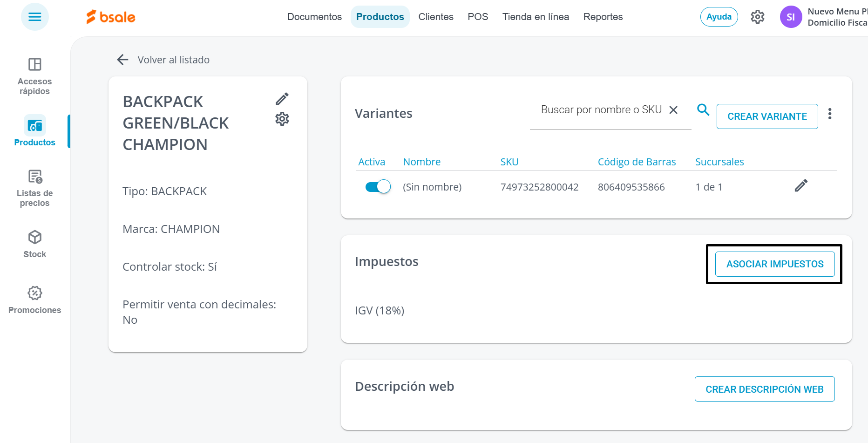The image size is (868, 443).
Task: Click barcode value 806409535866
Action: pyautogui.click(x=631, y=187)
